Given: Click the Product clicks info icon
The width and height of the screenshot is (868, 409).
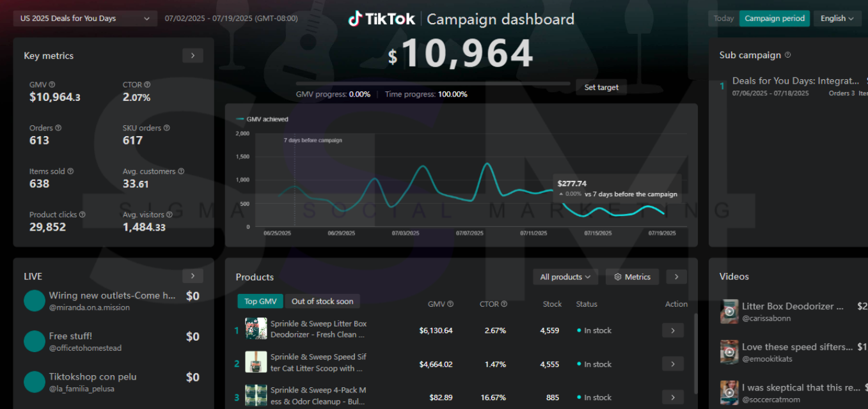Looking at the screenshot, I should pyautogui.click(x=82, y=215).
